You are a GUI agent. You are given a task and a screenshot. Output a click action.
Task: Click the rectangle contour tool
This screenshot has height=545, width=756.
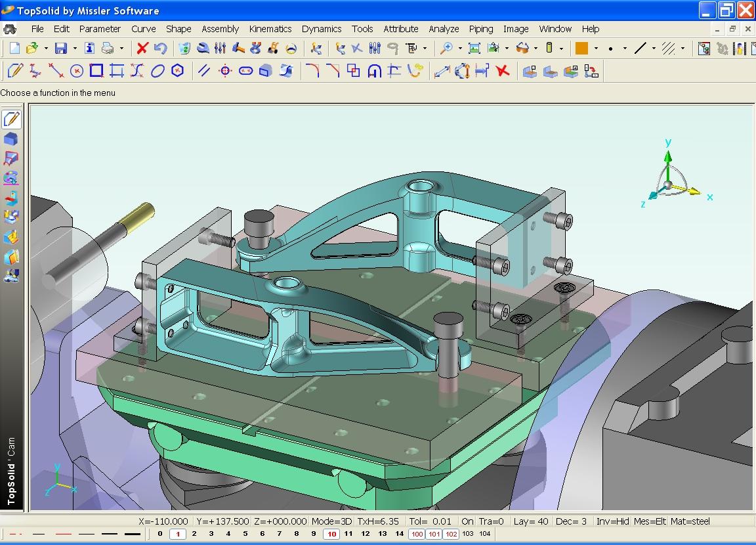[x=96, y=71]
